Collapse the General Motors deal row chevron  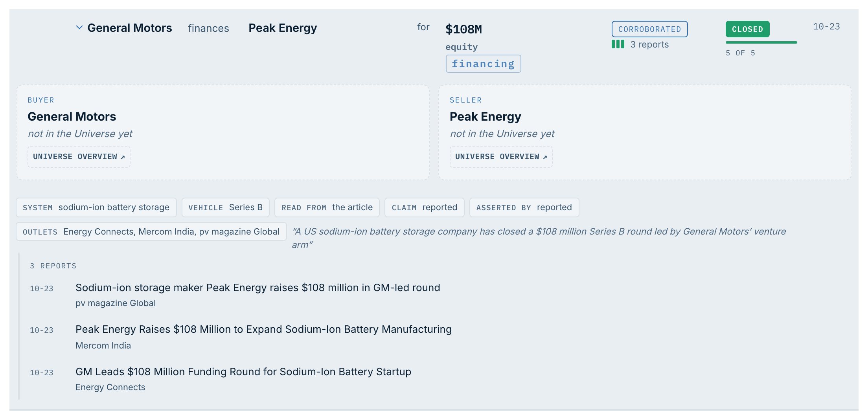[79, 28]
